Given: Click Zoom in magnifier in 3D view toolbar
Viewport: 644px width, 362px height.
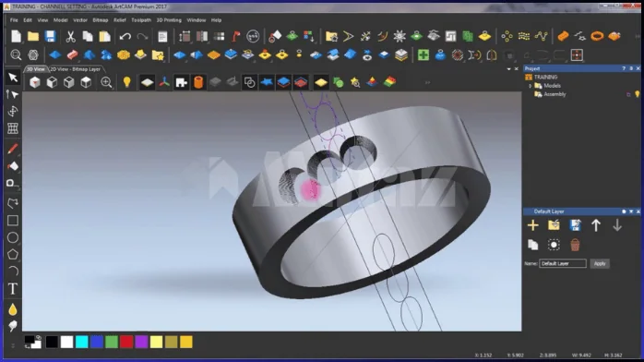Looking at the screenshot, I should point(106,82).
